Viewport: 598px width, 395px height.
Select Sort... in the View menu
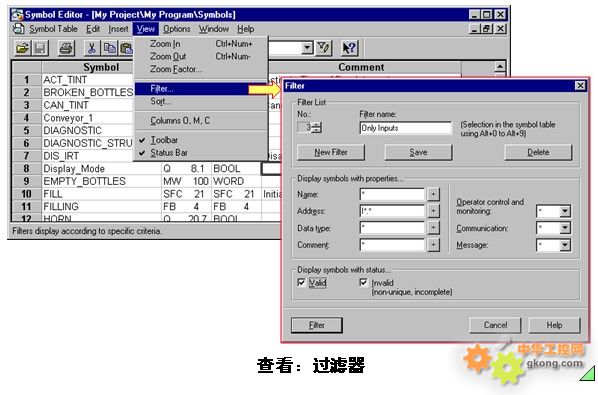(201, 101)
